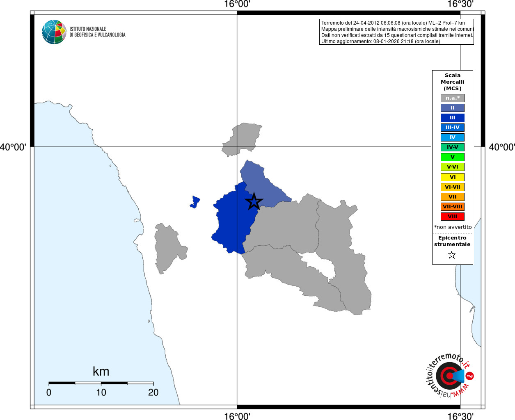Click the legend's epicentro strumentale star
The image size is (515, 420).
coord(452,255)
